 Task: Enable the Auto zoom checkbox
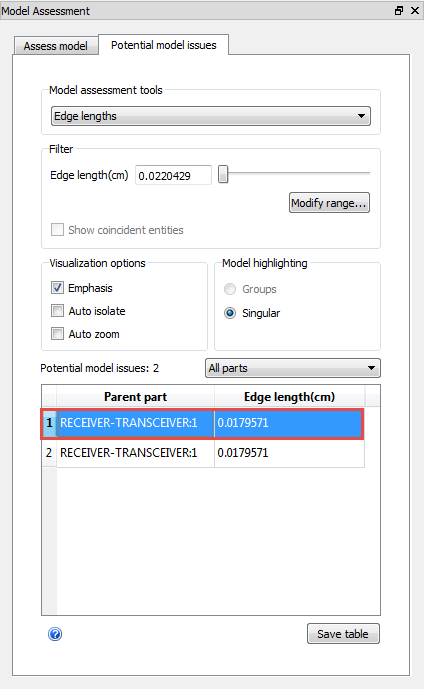(57, 334)
